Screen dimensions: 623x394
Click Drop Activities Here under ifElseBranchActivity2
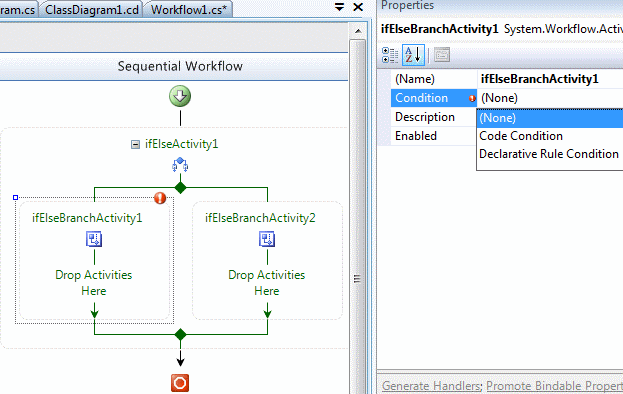point(267,283)
